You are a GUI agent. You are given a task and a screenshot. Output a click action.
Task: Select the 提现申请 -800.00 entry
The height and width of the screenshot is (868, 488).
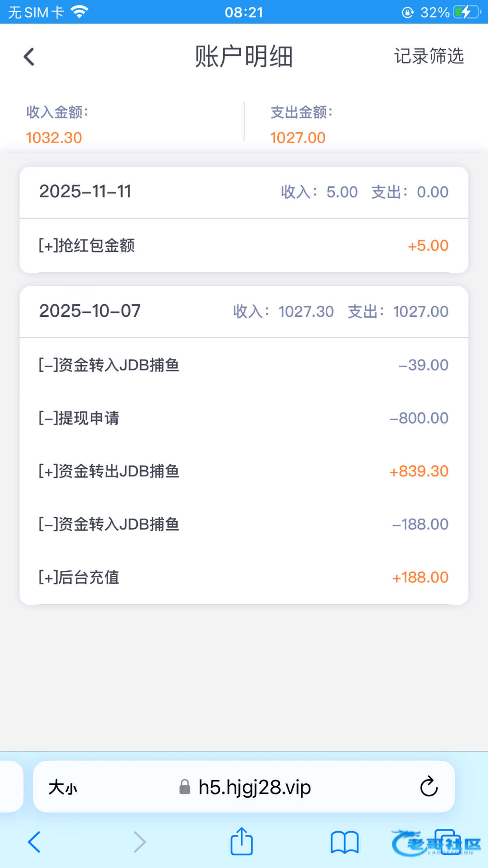coord(244,418)
